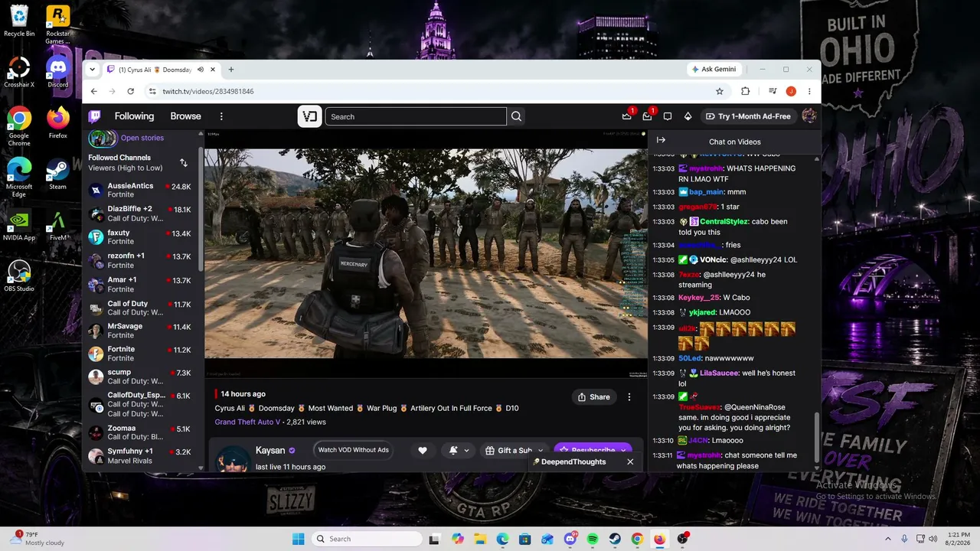The image size is (980, 551).
Task: Click Open stories link
Action: point(142,138)
